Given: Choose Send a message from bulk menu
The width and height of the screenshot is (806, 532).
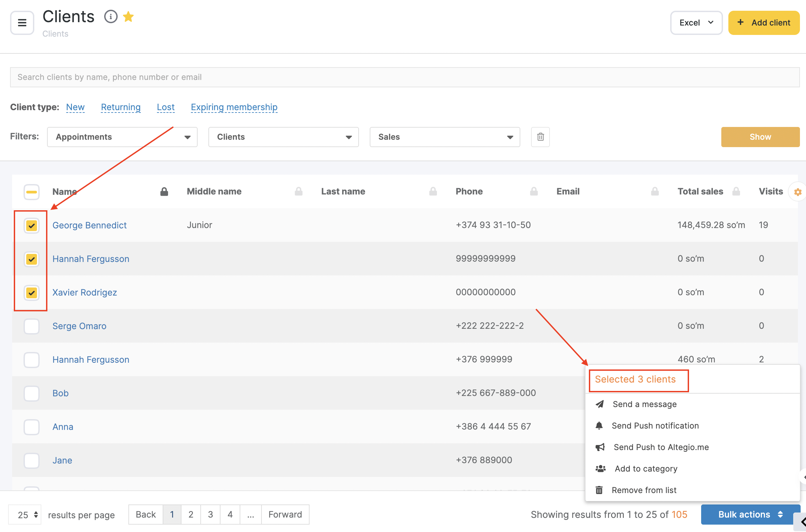Looking at the screenshot, I should pyautogui.click(x=644, y=404).
